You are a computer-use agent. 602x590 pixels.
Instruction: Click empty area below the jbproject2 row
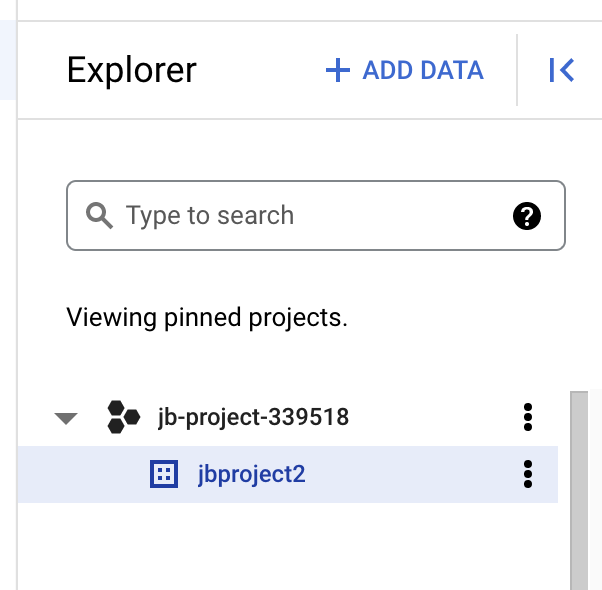click(x=290, y=545)
